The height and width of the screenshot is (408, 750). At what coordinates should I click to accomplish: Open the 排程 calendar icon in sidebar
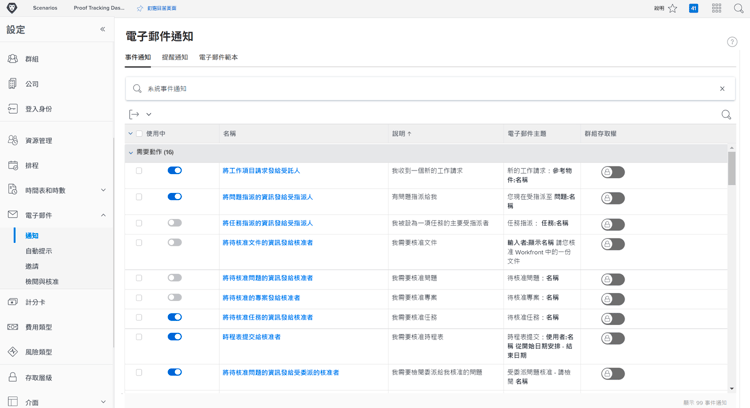(x=13, y=165)
